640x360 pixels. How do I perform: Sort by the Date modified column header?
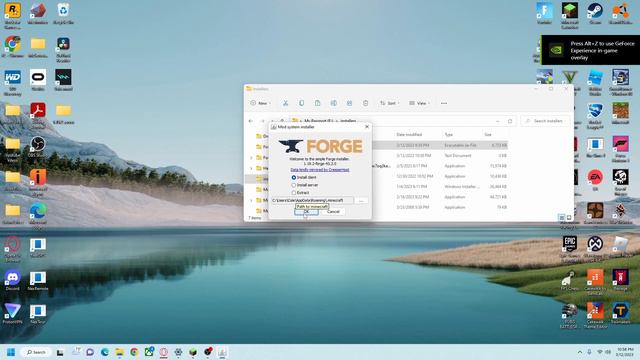click(x=409, y=134)
